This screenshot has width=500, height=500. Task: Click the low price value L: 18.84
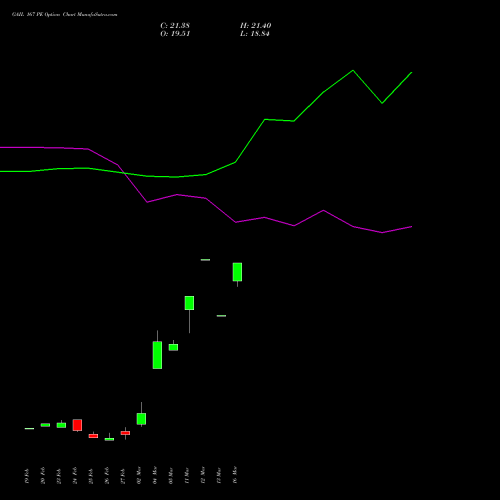point(255,34)
